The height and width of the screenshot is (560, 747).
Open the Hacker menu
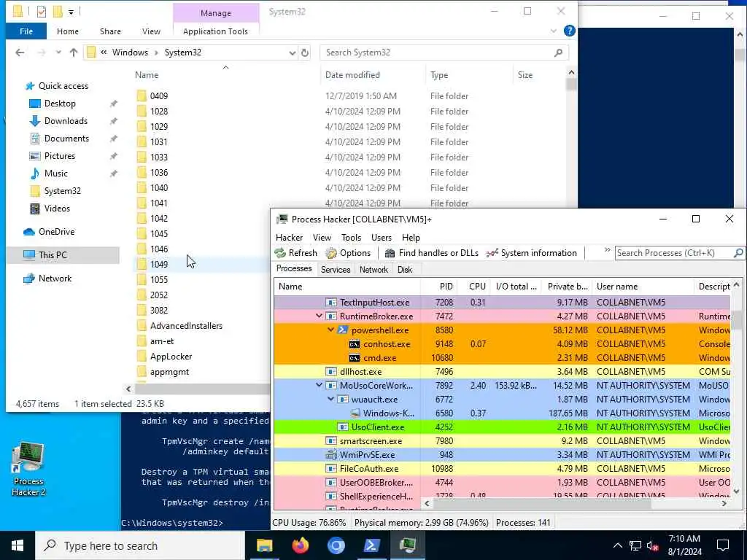289,238
